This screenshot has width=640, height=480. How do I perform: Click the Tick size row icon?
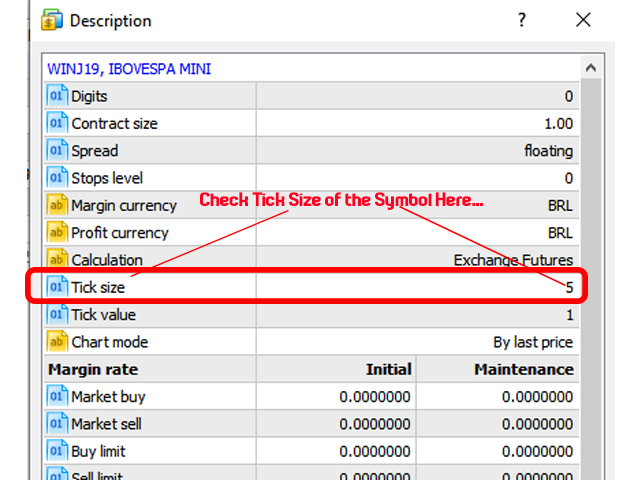coord(57,287)
